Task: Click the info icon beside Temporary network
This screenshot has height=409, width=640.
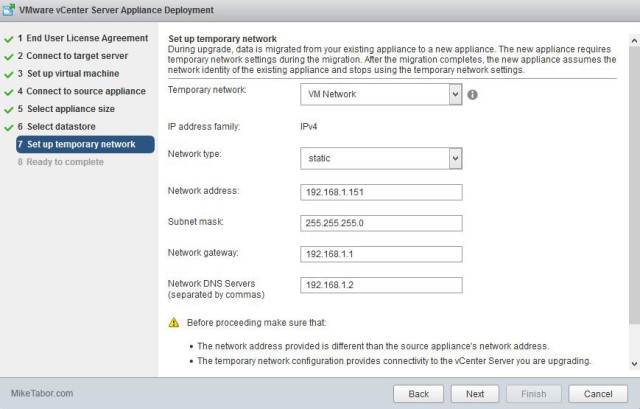Action: click(472, 95)
